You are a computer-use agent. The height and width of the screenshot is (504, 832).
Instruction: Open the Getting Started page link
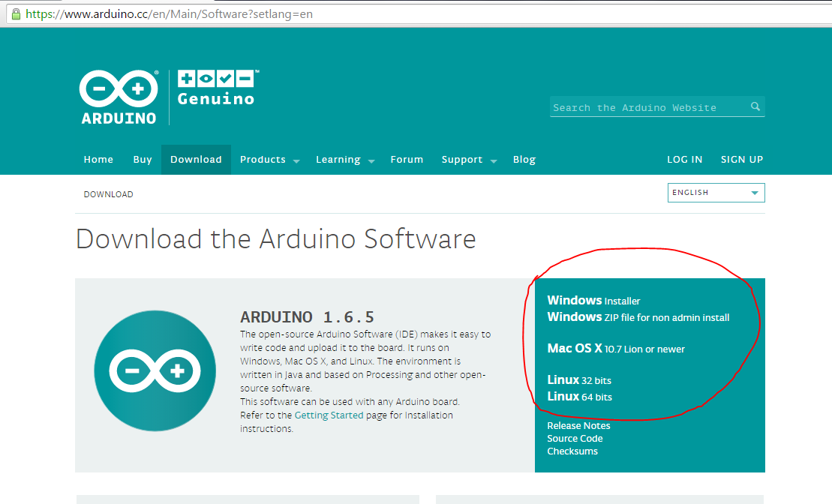(x=329, y=415)
